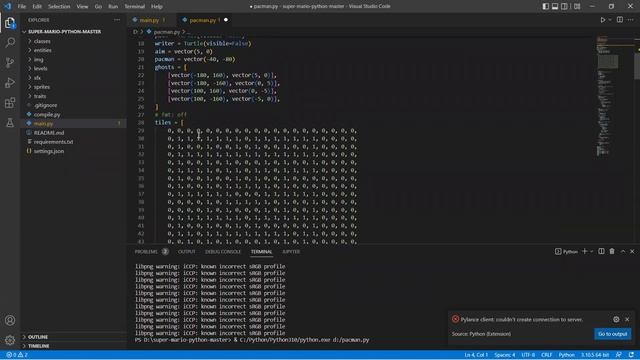Open editor More Actions ellipsis
Image resolution: width=640 pixels, height=360 pixels.
631,20
